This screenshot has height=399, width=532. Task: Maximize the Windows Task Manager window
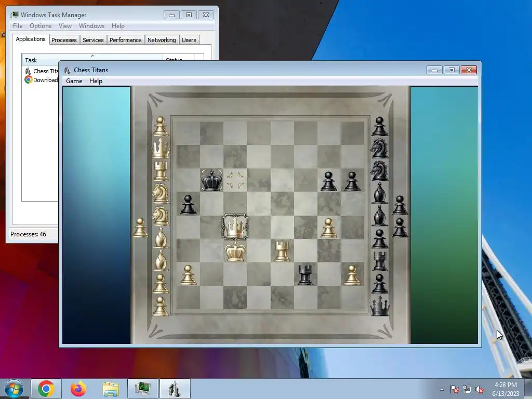click(189, 15)
